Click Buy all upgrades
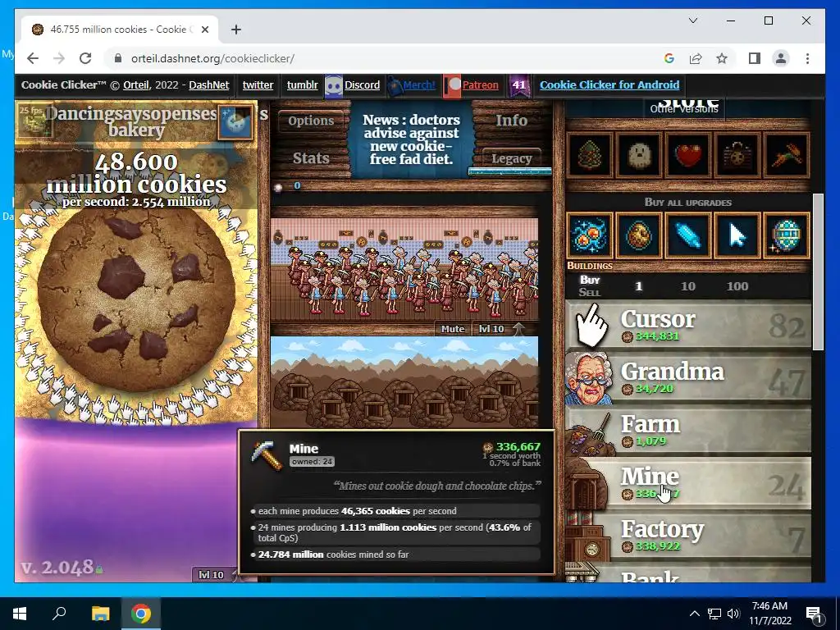This screenshot has width=840, height=630. (688, 203)
